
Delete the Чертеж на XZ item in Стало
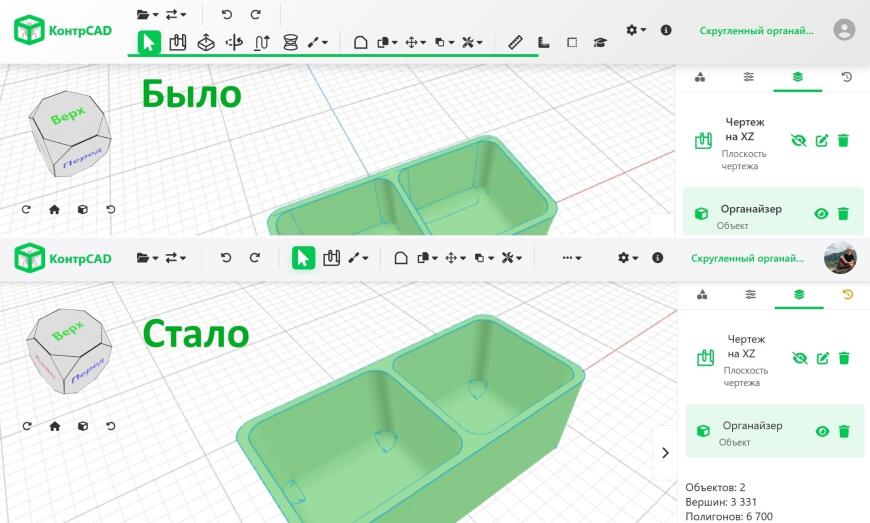point(844,358)
